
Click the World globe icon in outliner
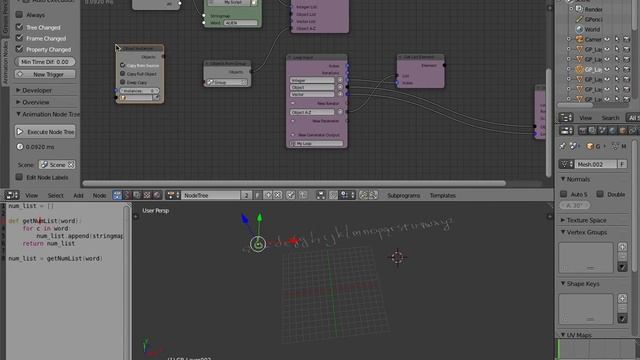coord(579,29)
